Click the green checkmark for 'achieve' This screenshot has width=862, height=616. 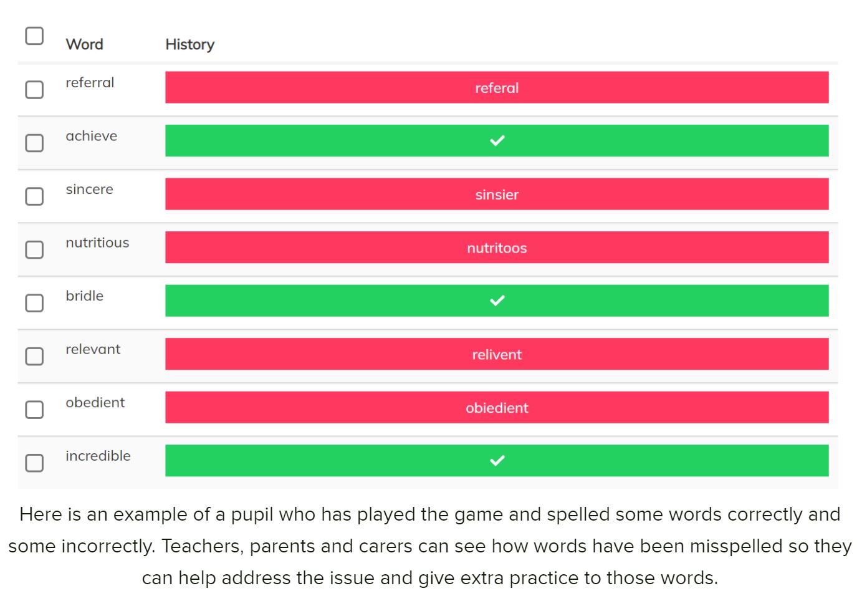(497, 141)
